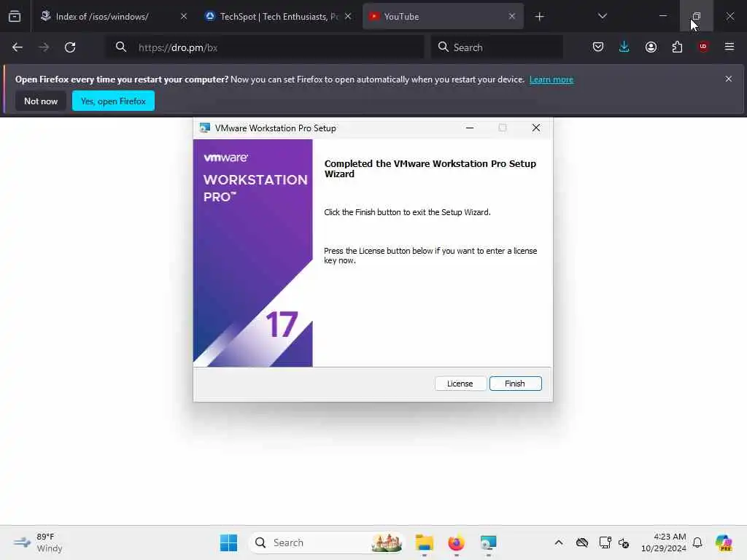Open the weather widget showing 89°F Windy
This screenshot has height=560, width=747.
point(38,542)
